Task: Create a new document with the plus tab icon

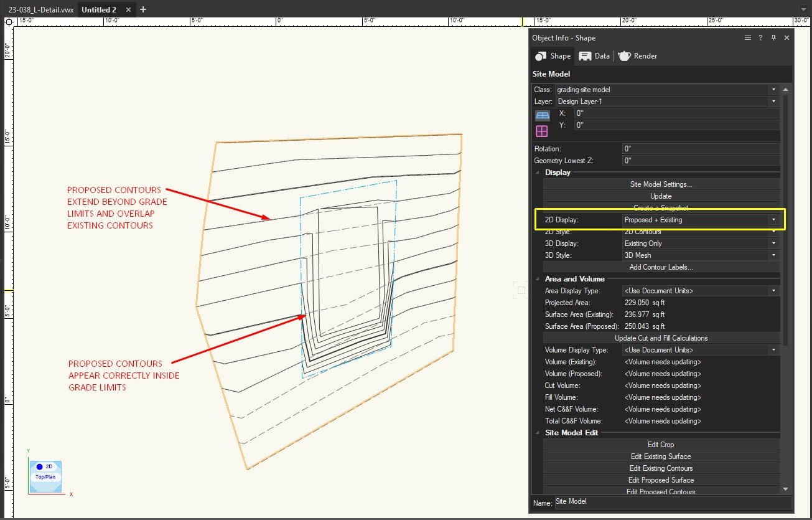Action: coord(143,9)
